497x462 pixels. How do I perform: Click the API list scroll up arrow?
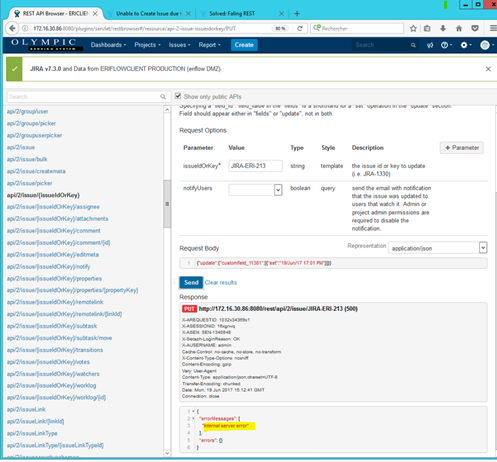[x=167, y=110]
